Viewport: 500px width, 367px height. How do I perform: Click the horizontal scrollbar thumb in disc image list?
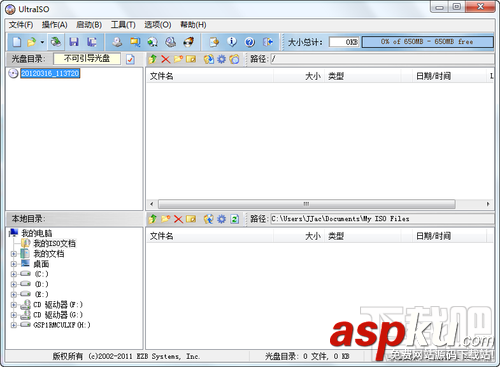[307, 204]
